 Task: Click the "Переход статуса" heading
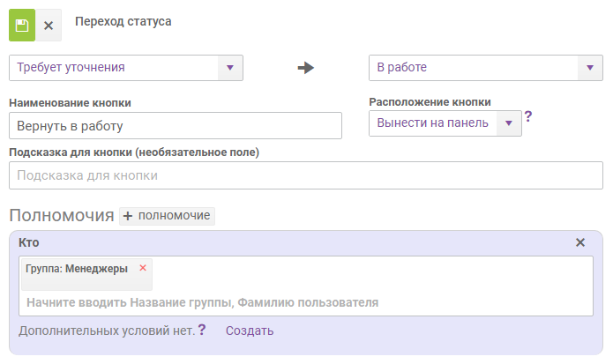tap(123, 21)
